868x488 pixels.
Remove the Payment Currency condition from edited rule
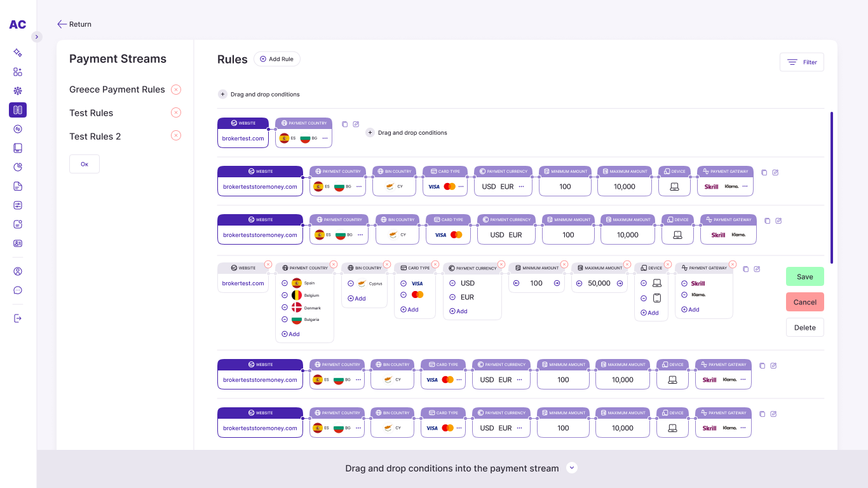pos(501,264)
